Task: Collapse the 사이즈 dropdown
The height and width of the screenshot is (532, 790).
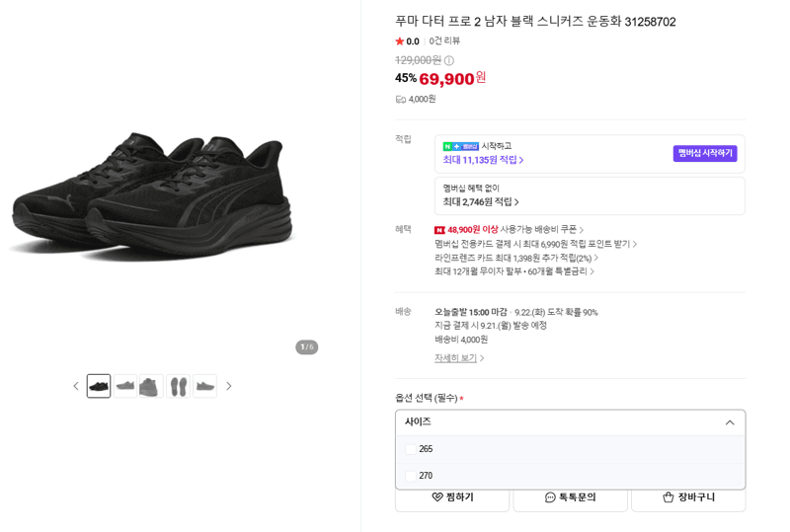Action: (730, 422)
